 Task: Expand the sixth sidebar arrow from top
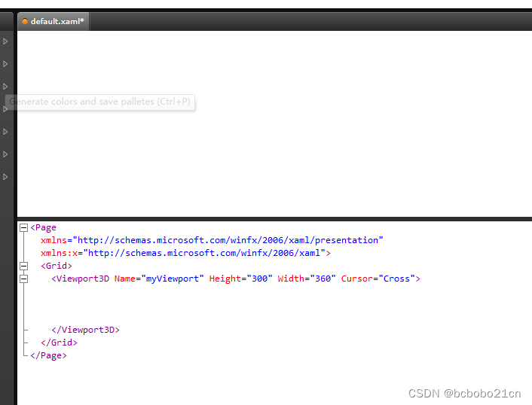pos(5,154)
